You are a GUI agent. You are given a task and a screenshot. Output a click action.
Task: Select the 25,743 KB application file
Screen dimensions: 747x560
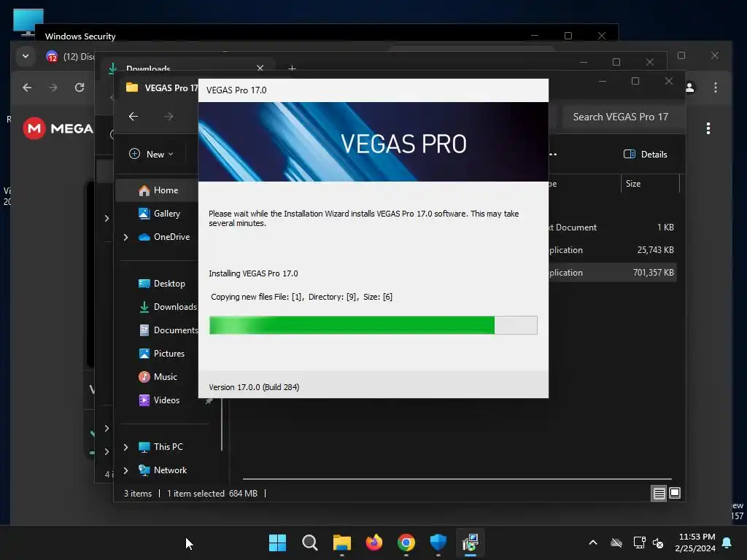pos(612,249)
